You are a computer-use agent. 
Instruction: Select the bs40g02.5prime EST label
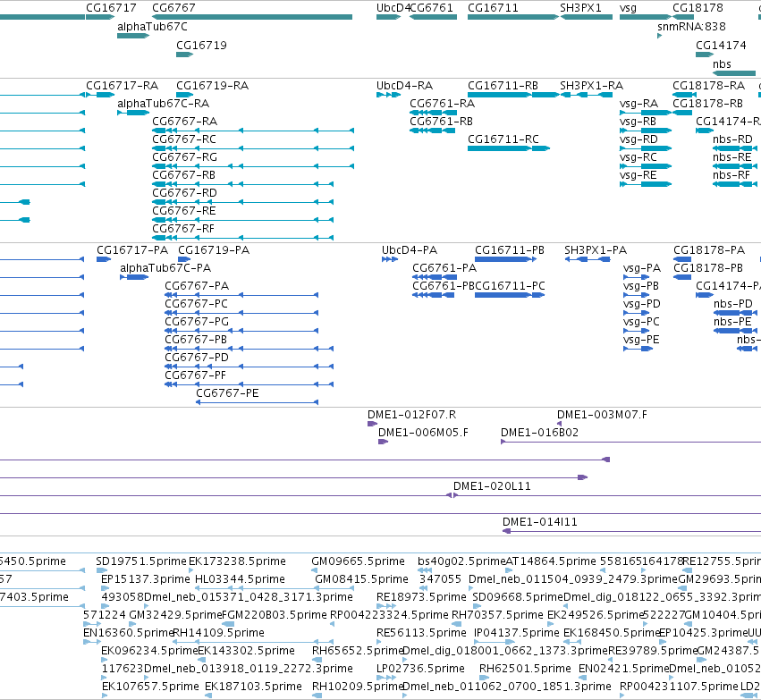[x=461, y=561]
